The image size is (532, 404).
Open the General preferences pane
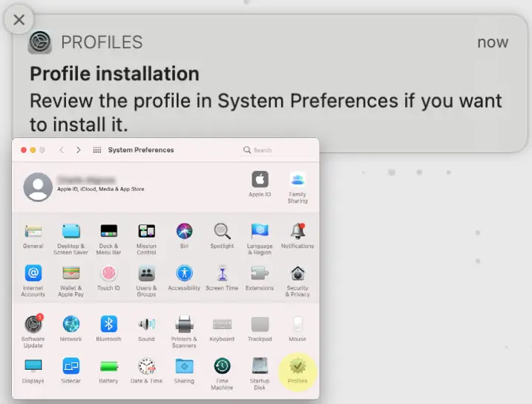[x=33, y=236]
